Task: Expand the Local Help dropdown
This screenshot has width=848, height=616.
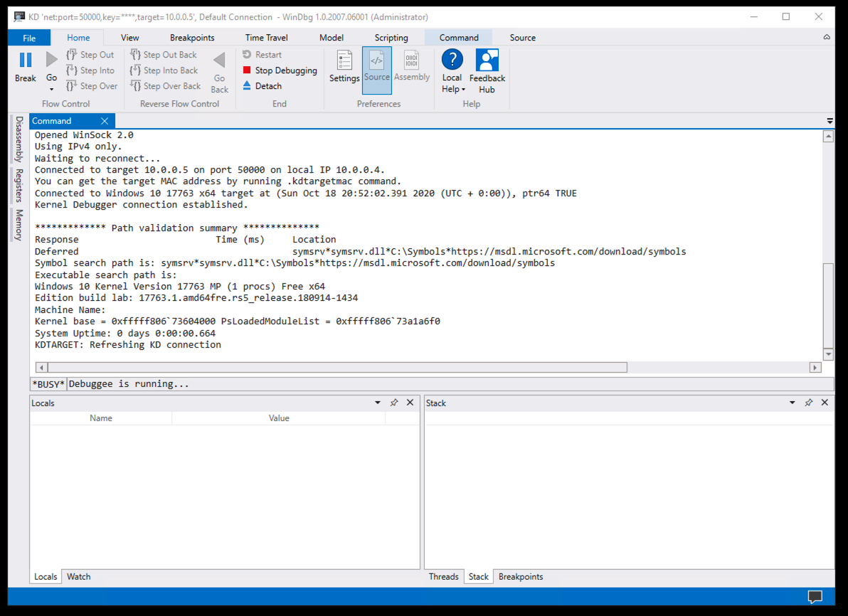Action: click(463, 90)
